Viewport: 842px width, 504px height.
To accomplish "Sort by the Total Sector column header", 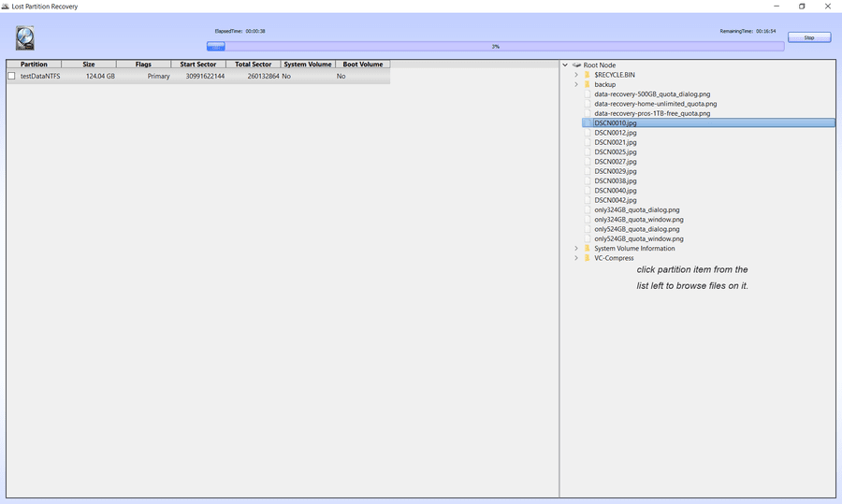I will pos(253,65).
